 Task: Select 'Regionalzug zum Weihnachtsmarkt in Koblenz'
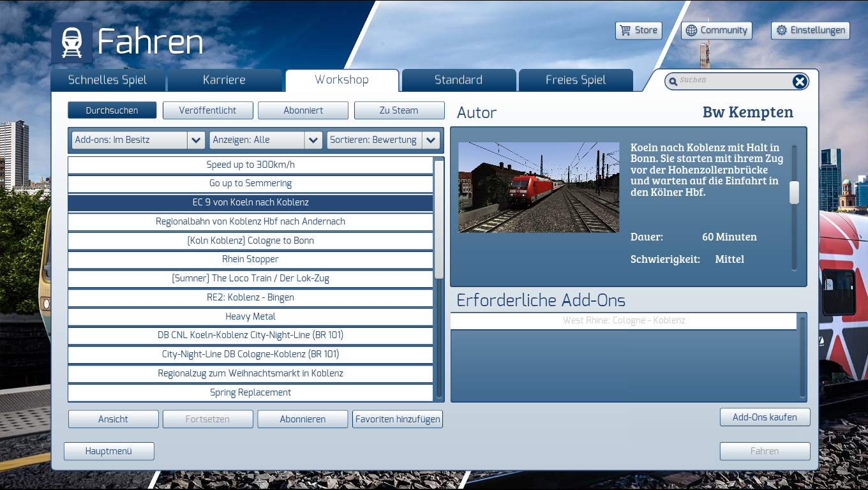[250, 374]
